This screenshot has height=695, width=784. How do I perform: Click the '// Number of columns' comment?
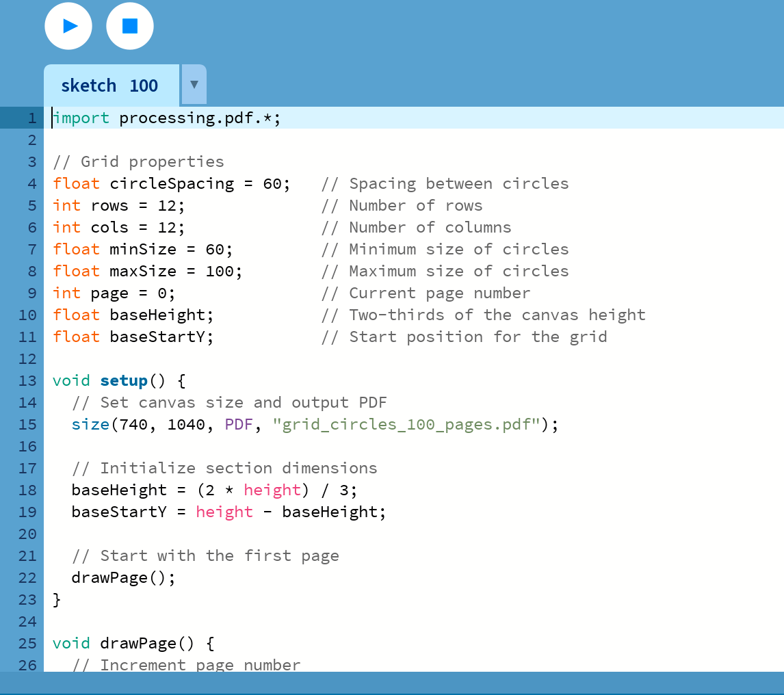coord(417,228)
